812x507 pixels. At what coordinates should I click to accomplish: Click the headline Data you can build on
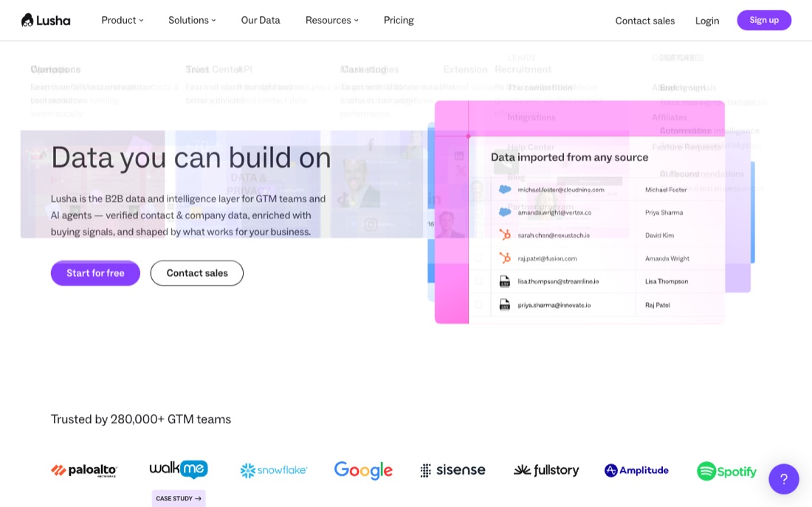point(191,157)
